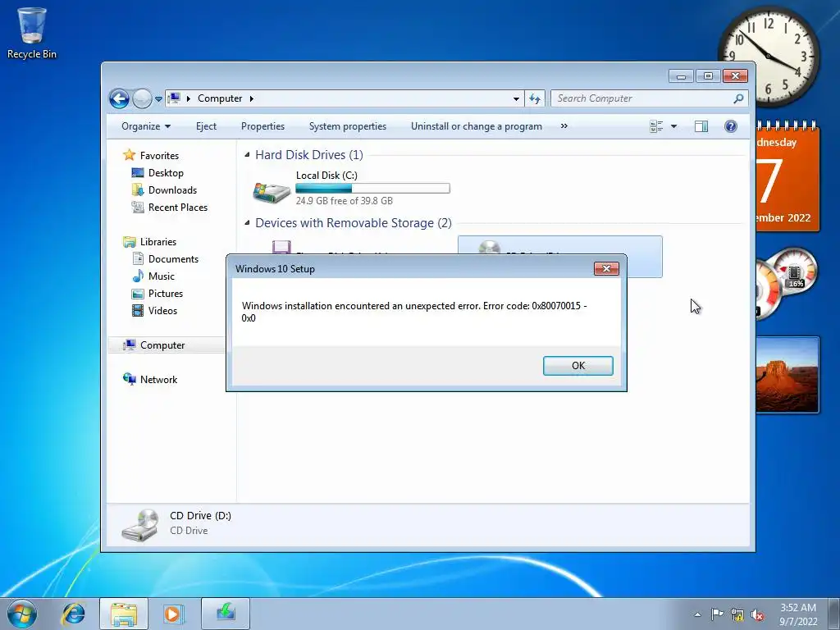Expand the arrow after Computer in address bar
This screenshot has height=630, width=840.
[251, 98]
